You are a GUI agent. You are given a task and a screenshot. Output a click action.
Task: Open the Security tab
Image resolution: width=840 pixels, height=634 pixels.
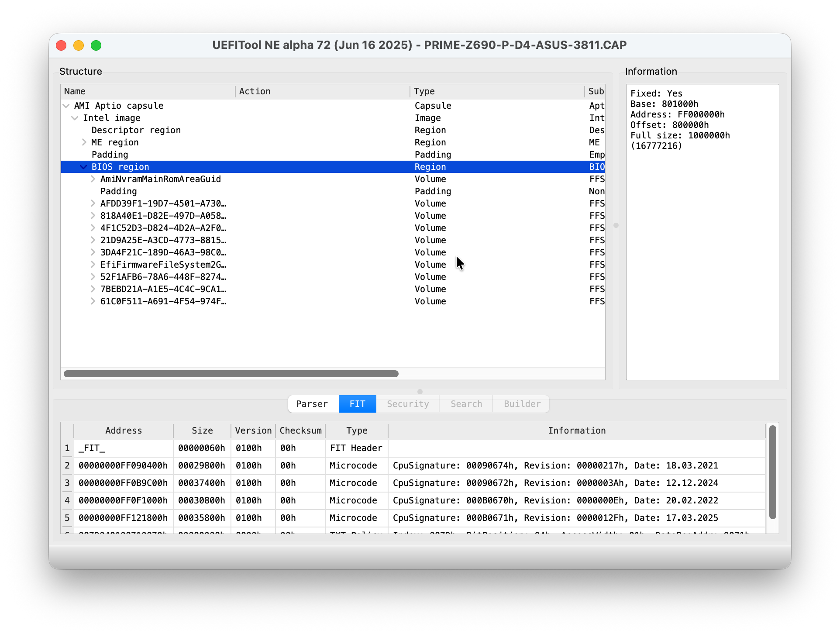407,404
